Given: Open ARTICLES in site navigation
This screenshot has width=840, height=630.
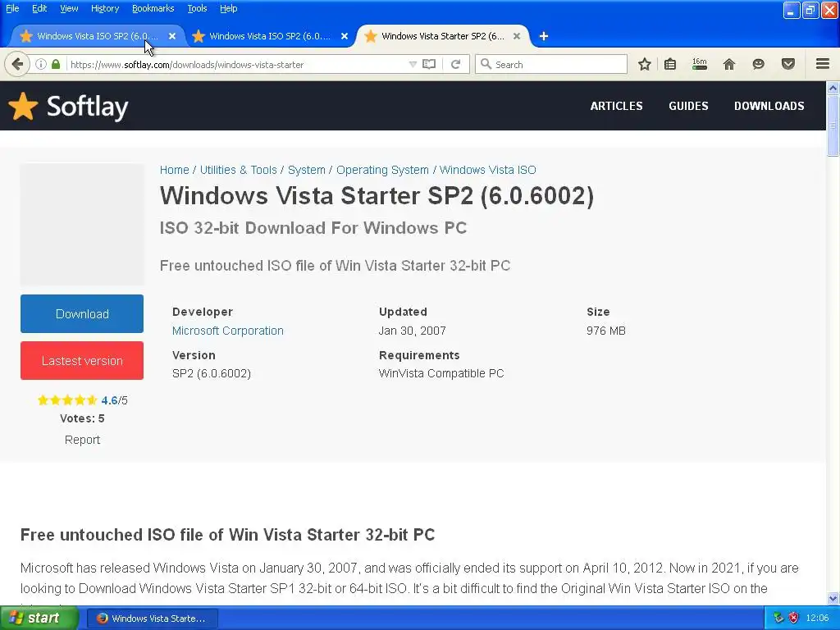Looking at the screenshot, I should (617, 106).
